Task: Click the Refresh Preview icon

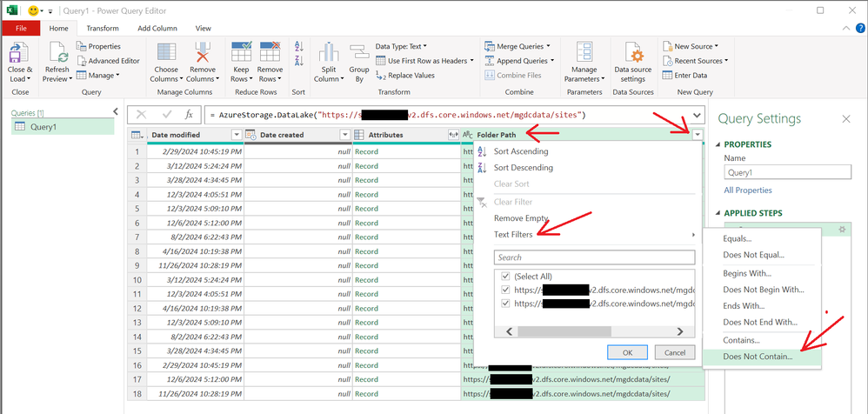Action: click(x=57, y=53)
